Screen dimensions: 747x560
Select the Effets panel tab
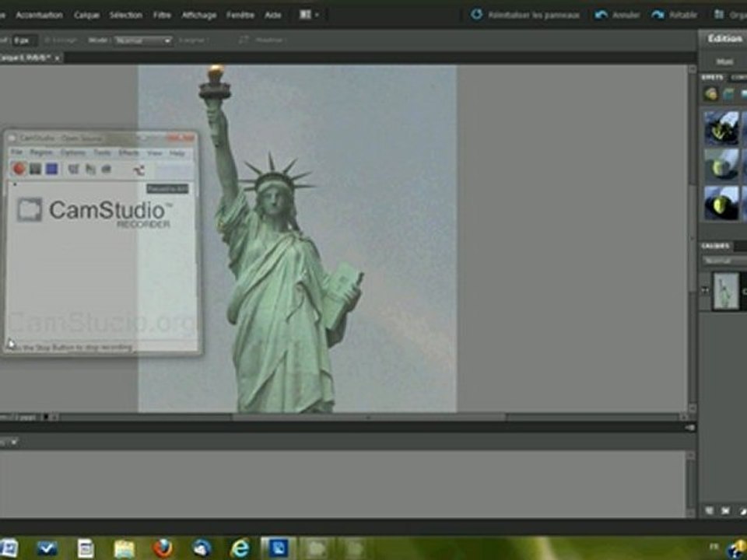coord(713,77)
